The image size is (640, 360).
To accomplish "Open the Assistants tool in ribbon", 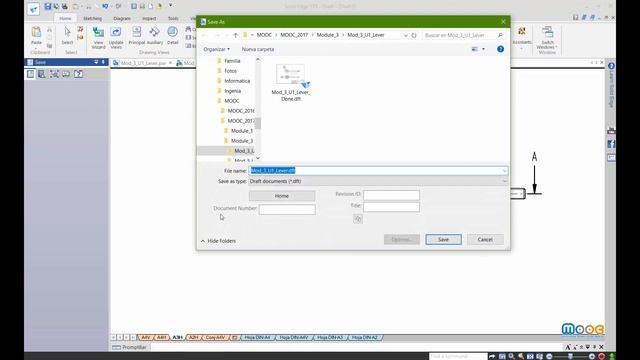I will (x=522, y=36).
